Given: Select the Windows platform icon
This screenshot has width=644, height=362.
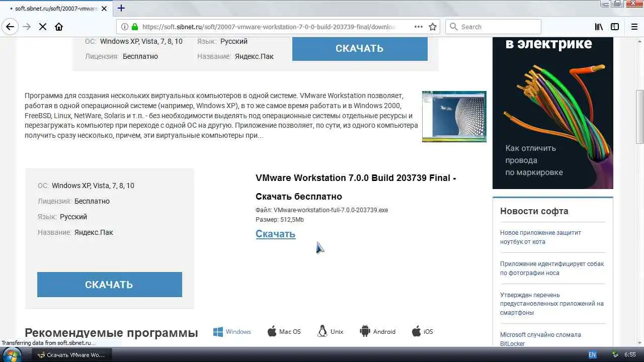Looking at the screenshot, I should point(218,331).
